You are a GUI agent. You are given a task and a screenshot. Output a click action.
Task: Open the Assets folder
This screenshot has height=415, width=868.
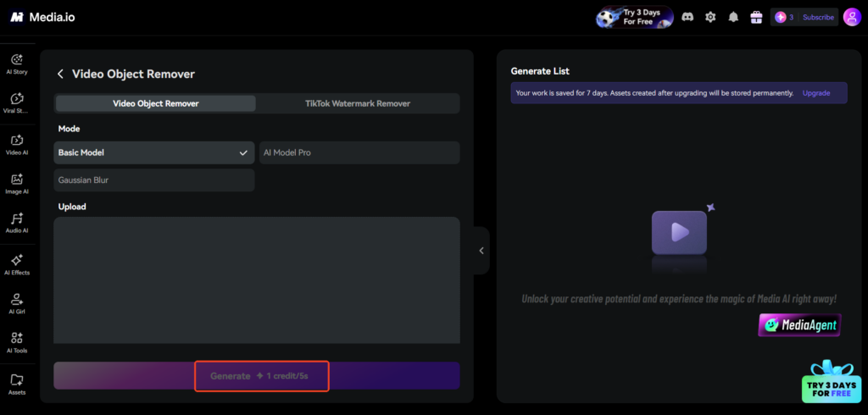(x=17, y=385)
